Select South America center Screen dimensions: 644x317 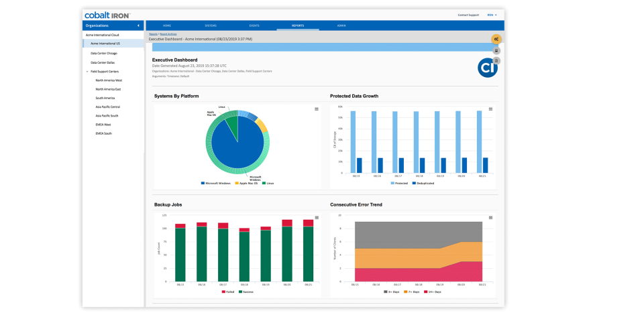[105, 98]
